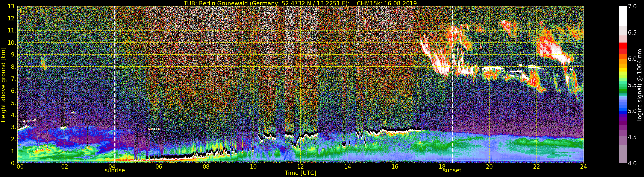The width and height of the screenshot is (644, 177).
Task: Click the "06" hour tick on time axis
Action: [159, 167]
